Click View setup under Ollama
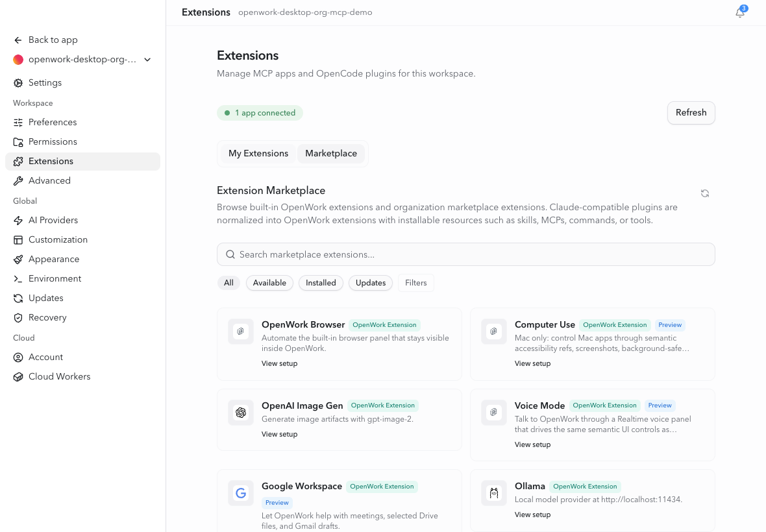This screenshot has height=532, width=766. coord(532,515)
